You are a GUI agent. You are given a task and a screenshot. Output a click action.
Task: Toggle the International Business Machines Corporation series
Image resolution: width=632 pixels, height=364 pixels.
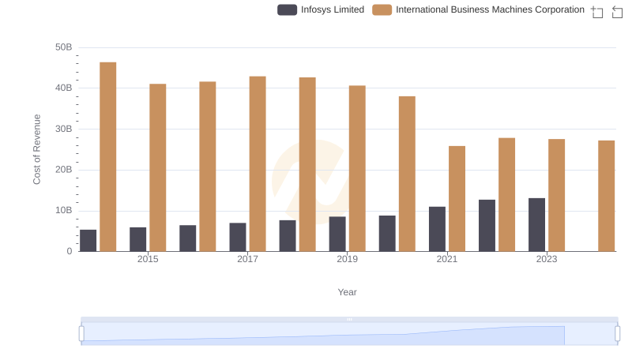(478, 9)
